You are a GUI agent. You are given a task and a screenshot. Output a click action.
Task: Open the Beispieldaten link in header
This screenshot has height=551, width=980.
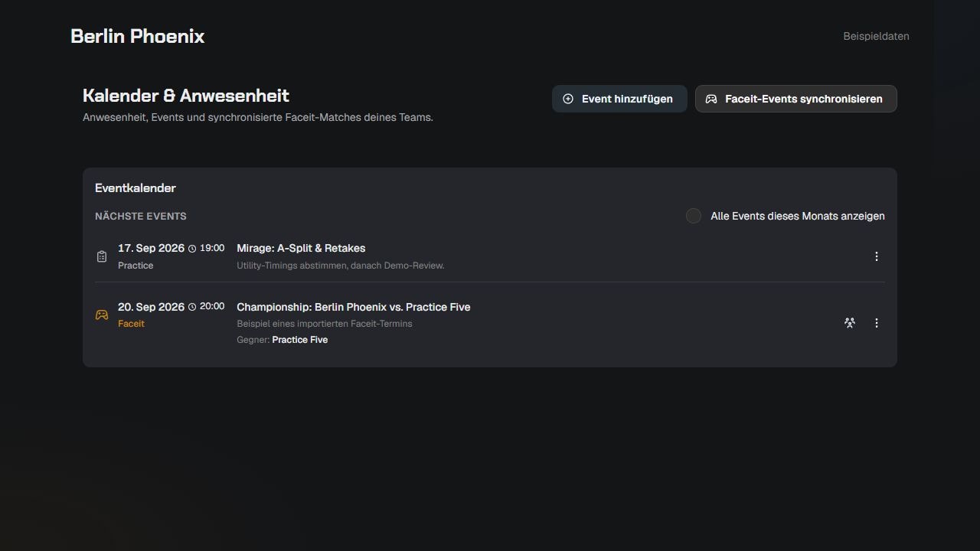[x=877, y=36]
